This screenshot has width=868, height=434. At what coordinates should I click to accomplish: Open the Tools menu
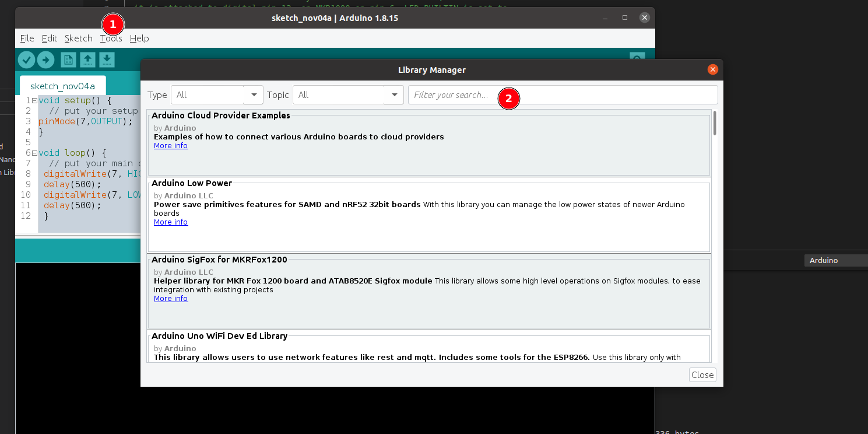(x=111, y=38)
